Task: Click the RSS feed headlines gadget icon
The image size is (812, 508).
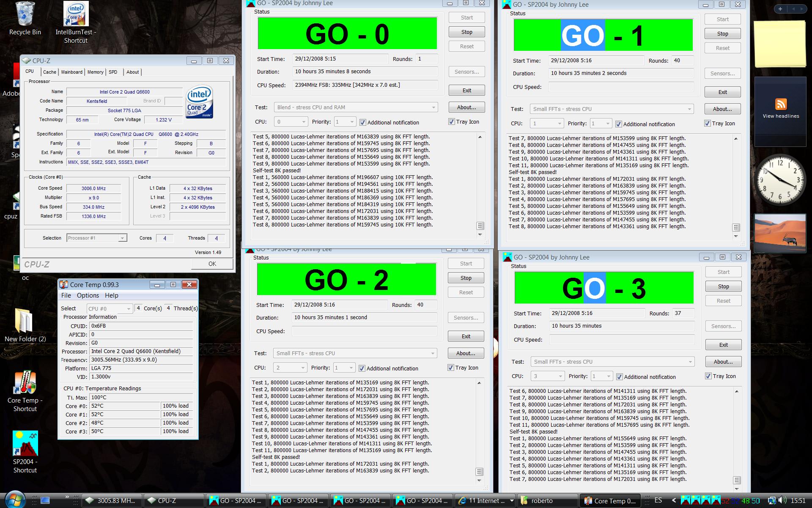Action: (x=781, y=104)
